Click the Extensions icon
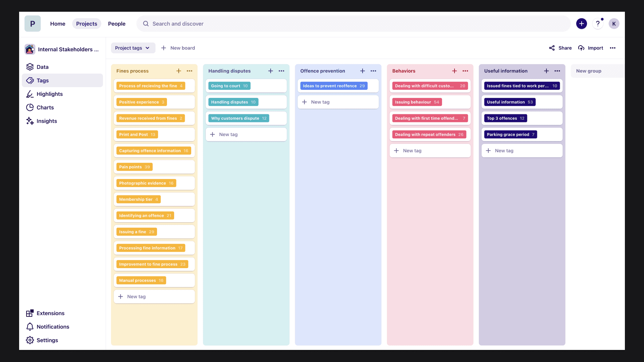Image resolution: width=644 pixels, height=362 pixels. coord(30,313)
